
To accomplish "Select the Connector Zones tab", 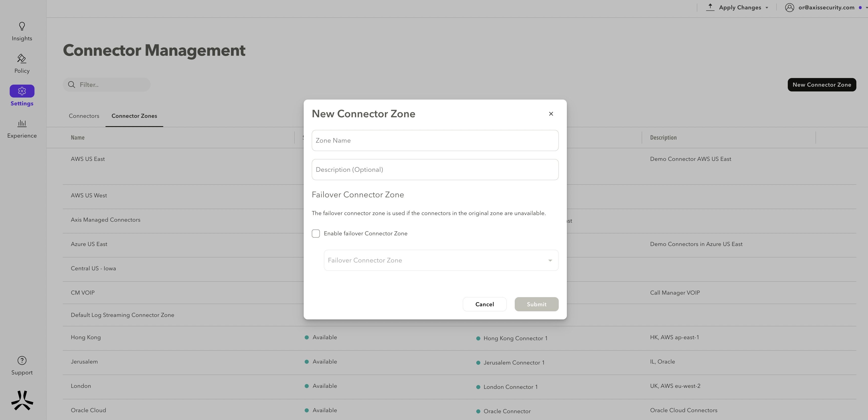I will [x=134, y=116].
